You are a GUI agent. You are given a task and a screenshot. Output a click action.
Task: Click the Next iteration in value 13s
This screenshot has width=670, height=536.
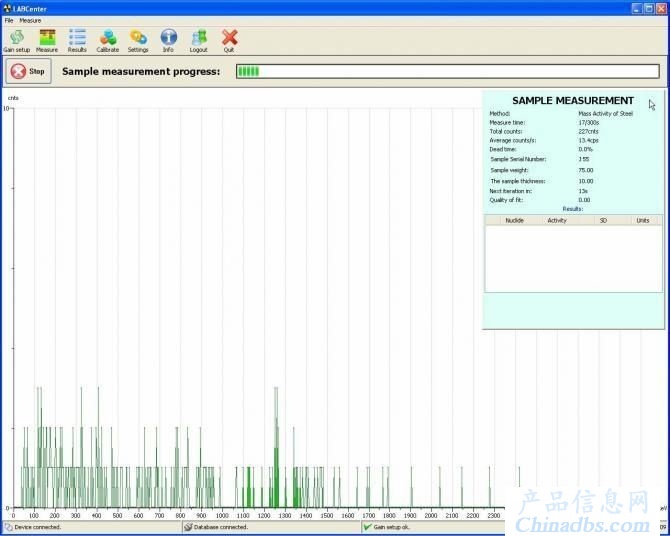click(x=583, y=191)
